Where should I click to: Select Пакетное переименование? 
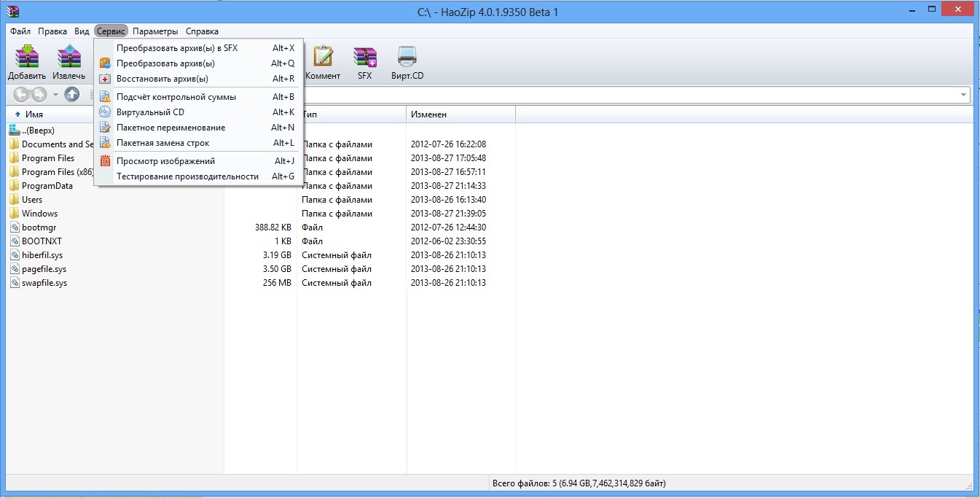[x=198, y=128]
